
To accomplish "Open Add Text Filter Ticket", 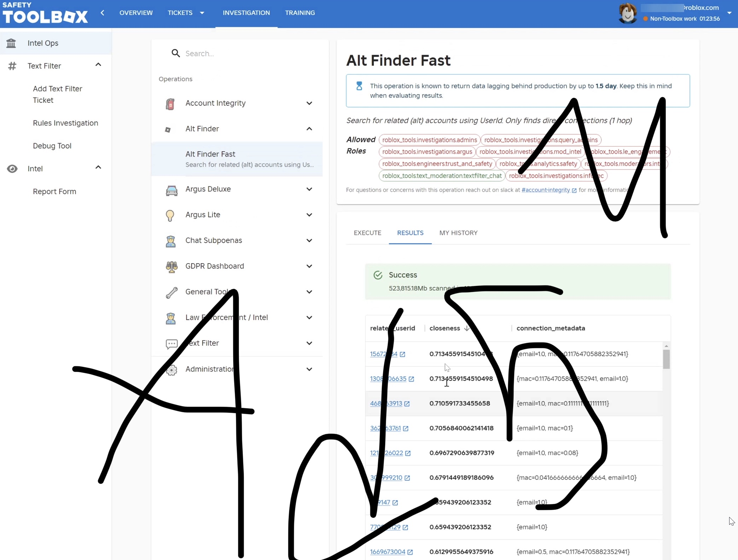I will click(x=58, y=94).
